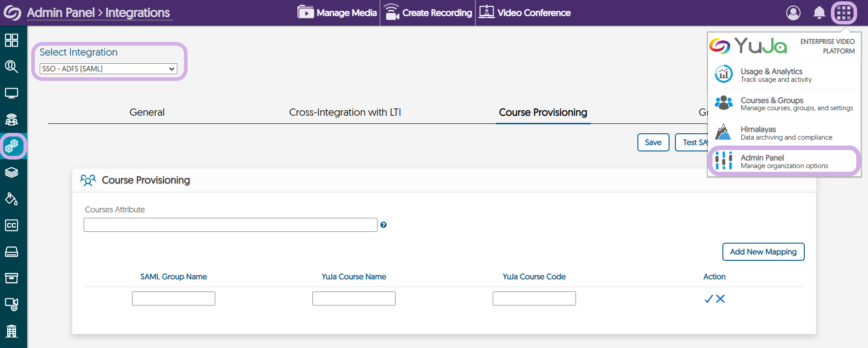The width and height of the screenshot is (868, 348).
Task: Toggle the apps grid menu icon
Action: click(x=844, y=13)
